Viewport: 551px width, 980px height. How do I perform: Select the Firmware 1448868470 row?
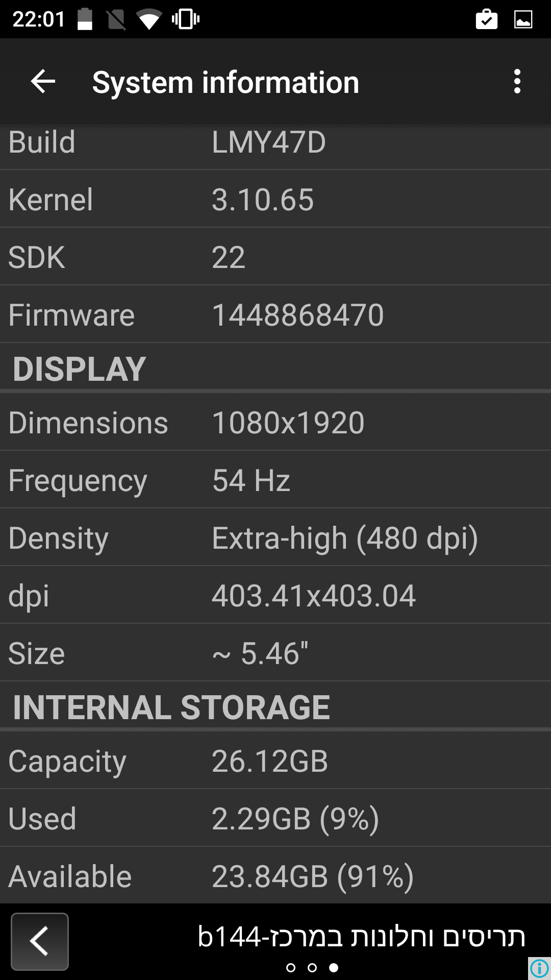[275, 314]
